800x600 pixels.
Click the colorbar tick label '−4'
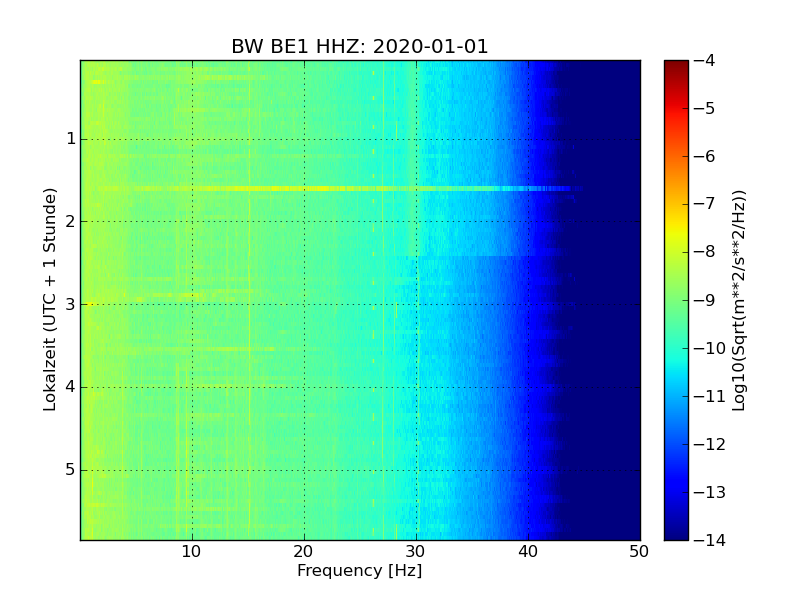tap(705, 61)
